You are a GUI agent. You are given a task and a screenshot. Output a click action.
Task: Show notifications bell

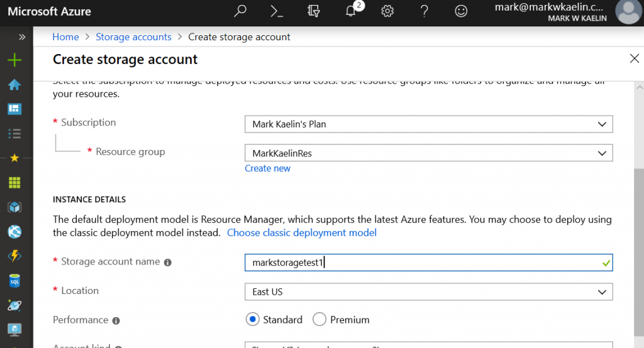pyautogui.click(x=351, y=11)
